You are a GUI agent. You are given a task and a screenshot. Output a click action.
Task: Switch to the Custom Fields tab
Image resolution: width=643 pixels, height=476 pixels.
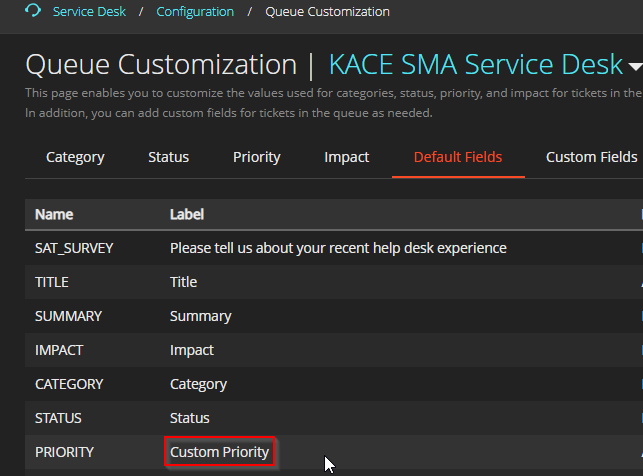(591, 157)
